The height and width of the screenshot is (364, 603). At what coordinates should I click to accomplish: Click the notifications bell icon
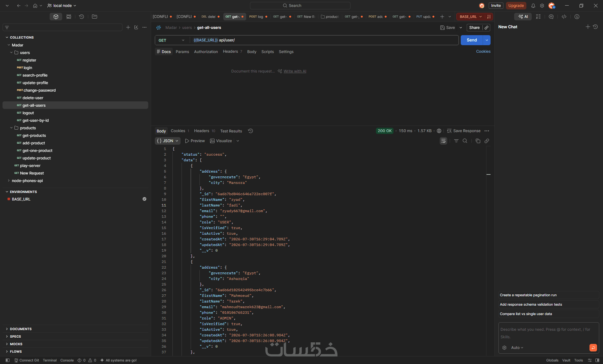click(533, 6)
